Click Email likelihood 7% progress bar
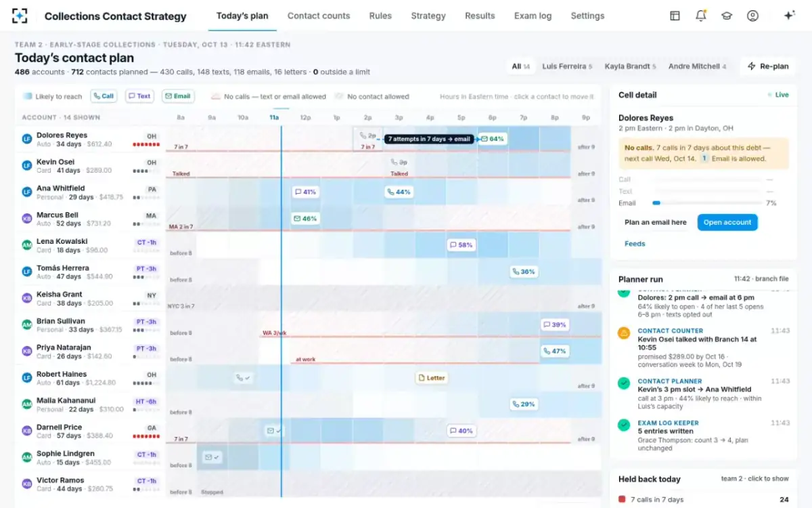The height and width of the screenshot is (508, 812). coord(706,203)
